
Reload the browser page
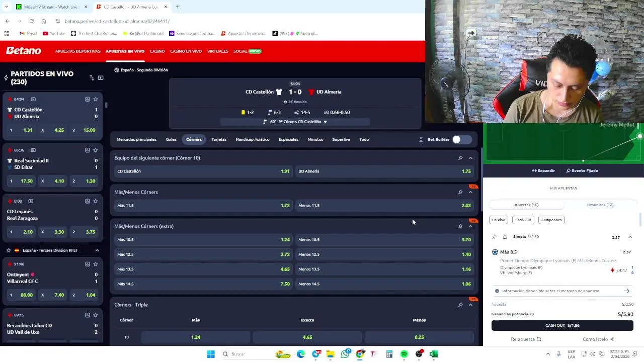pyautogui.click(x=31, y=21)
